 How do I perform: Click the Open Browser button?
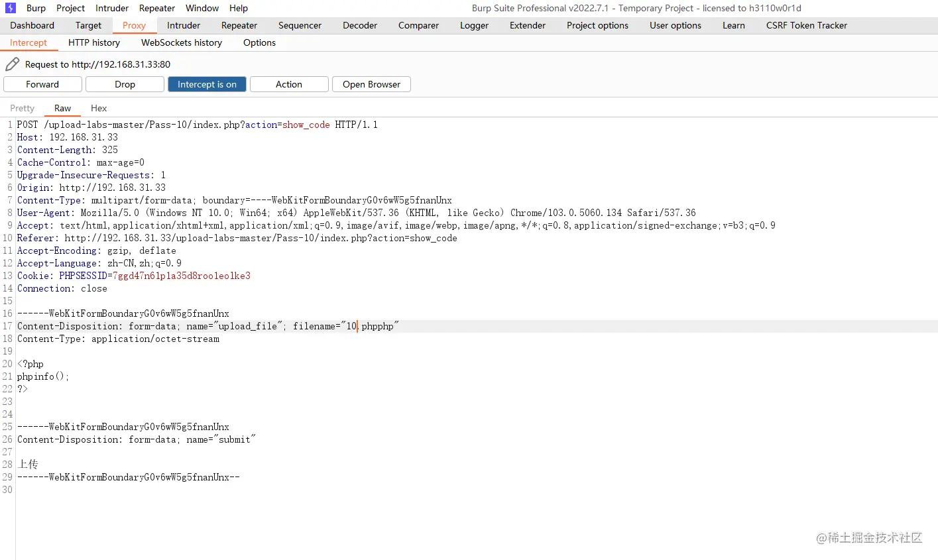click(371, 84)
